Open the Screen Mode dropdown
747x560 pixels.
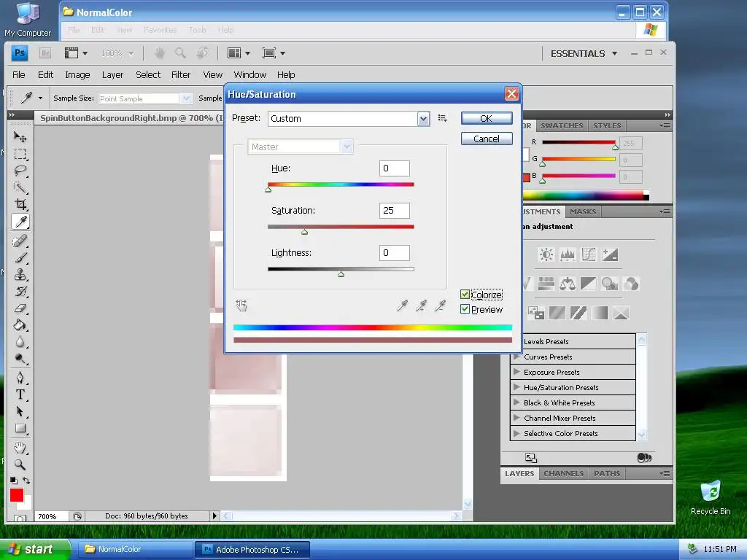pyautogui.click(x=274, y=53)
